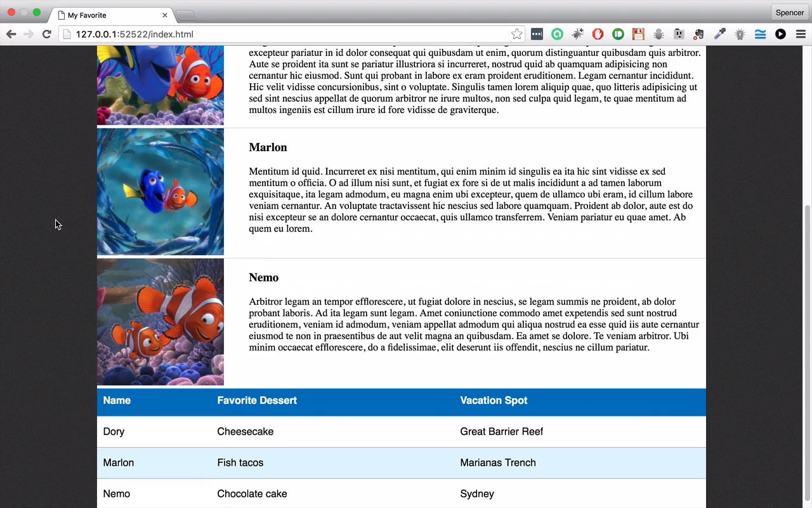This screenshot has height=508, width=812.
Task: Click the dark password dots extension icon
Action: click(537, 34)
